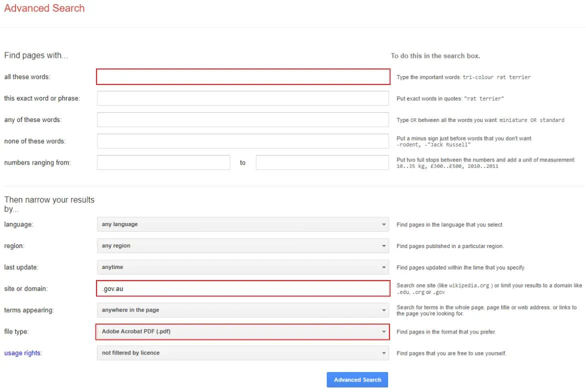Image resolution: width=586 pixels, height=392 pixels.
Task: Expand the file type dropdown set to PDF
Action: pos(243,331)
